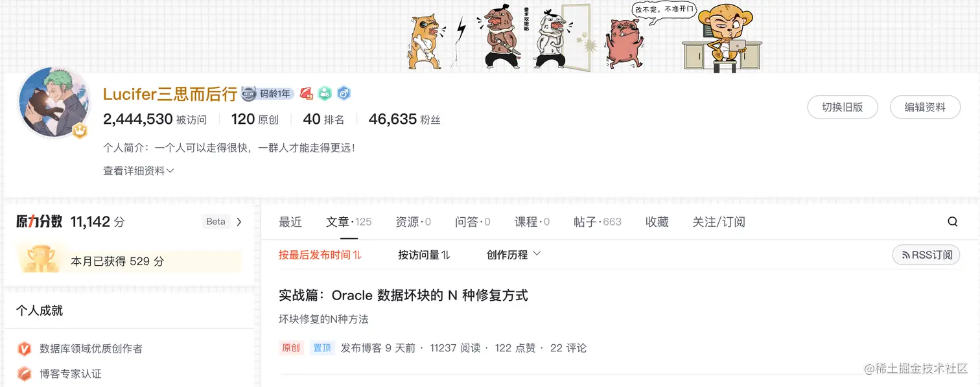Click the blue male gender icon

pos(344,93)
